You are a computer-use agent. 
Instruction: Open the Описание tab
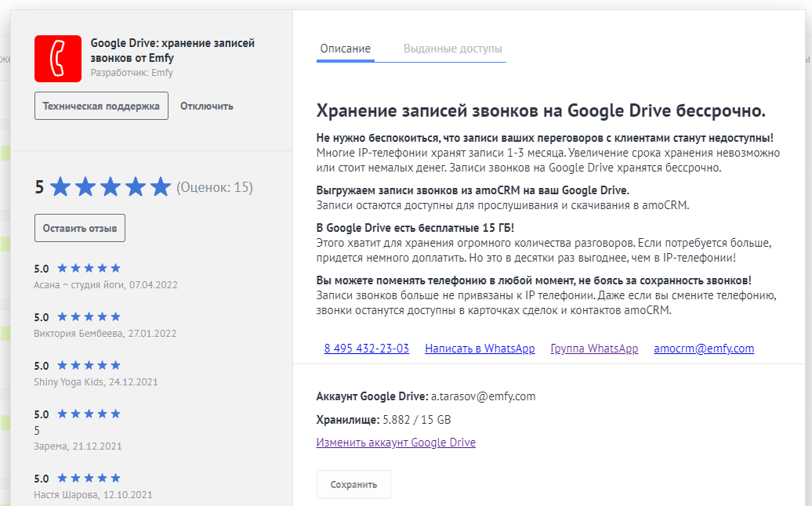pyautogui.click(x=346, y=49)
